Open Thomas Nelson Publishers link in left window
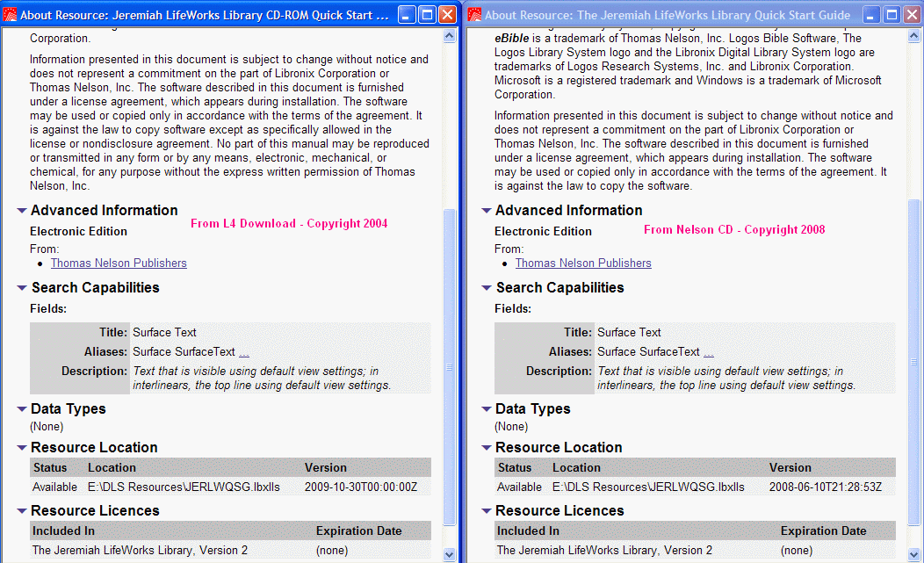Image resolution: width=924 pixels, height=563 pixels. [119, 263]
